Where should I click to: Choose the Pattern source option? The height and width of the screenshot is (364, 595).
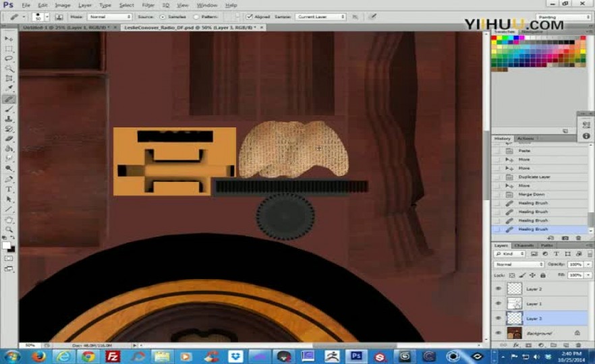click(196, 17)
